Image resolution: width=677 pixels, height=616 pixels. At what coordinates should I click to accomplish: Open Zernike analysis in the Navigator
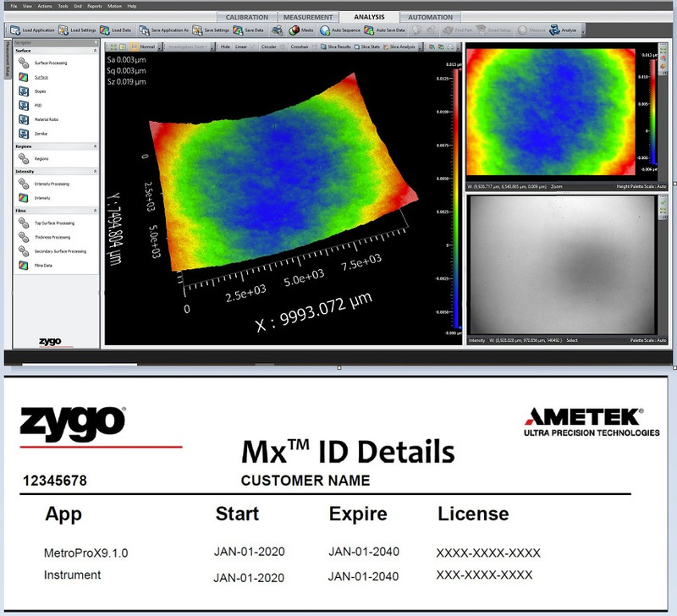tap(41, 133)
